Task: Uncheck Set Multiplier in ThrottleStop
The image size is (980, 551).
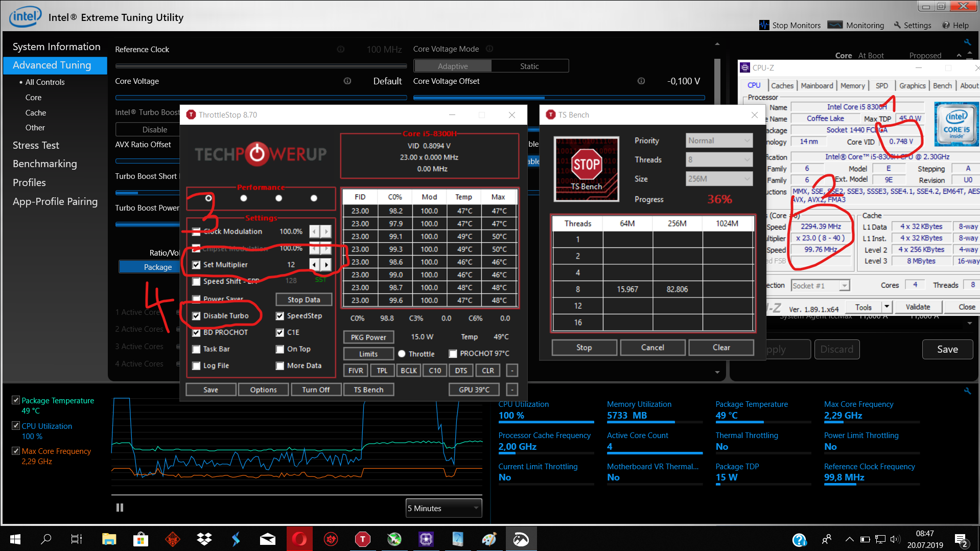Action: click(196, 265)
